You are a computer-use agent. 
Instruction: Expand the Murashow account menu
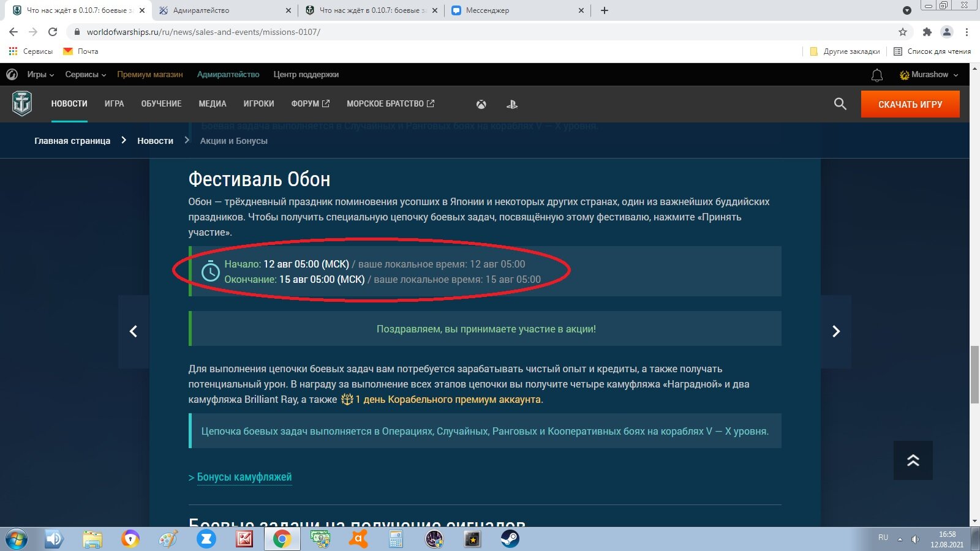coord(929,75)
